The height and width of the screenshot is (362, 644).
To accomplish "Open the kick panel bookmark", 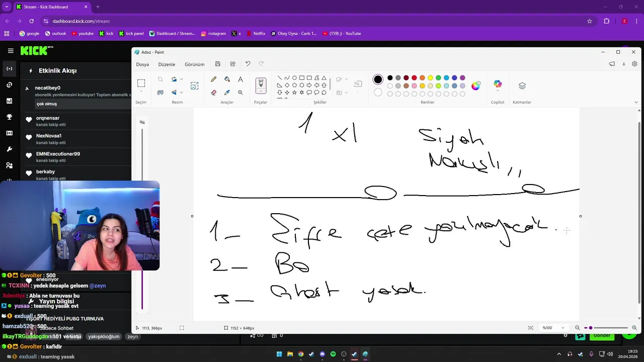I will coord(131,34).
